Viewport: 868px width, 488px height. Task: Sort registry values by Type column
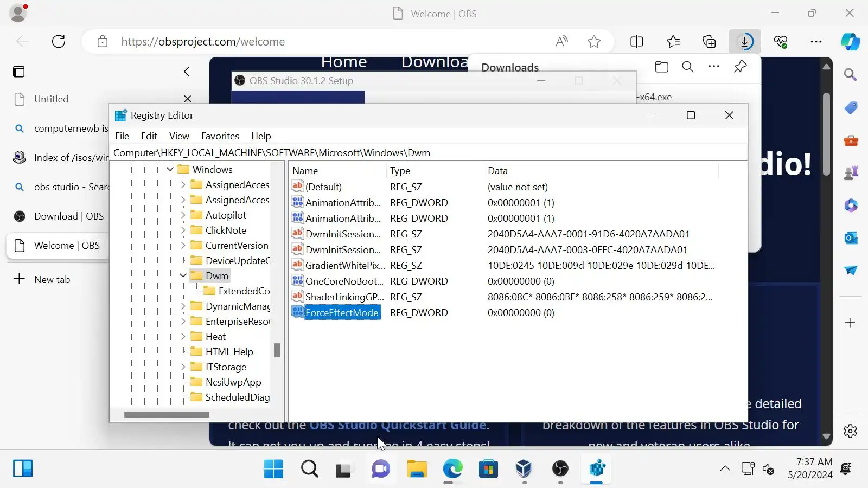(x=435, y=170)
